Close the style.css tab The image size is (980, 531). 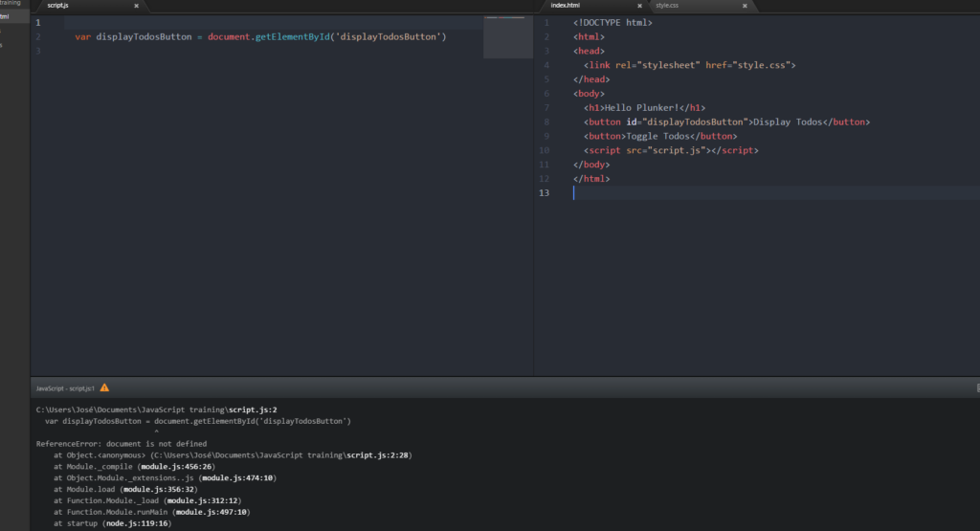(745, 6)
